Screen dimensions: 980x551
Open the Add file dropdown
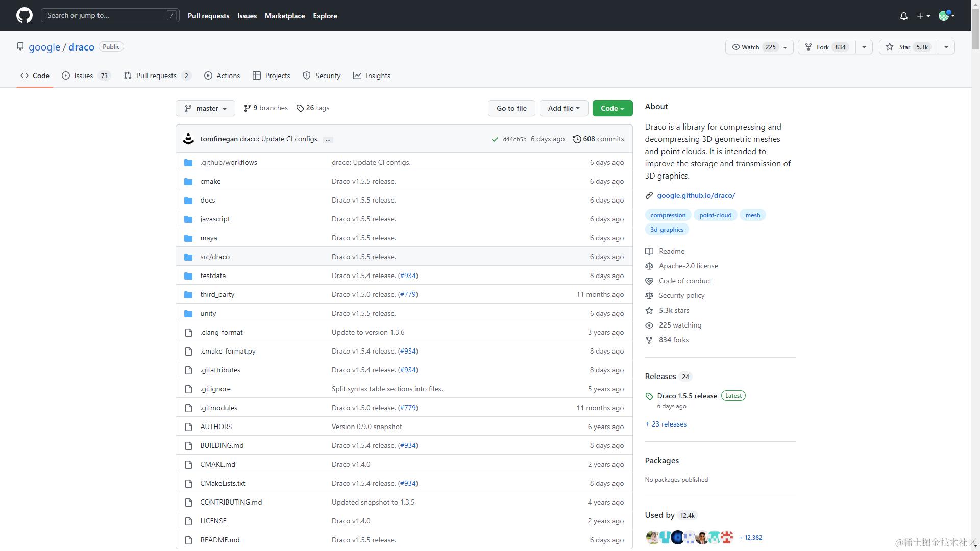click(563, 108)
